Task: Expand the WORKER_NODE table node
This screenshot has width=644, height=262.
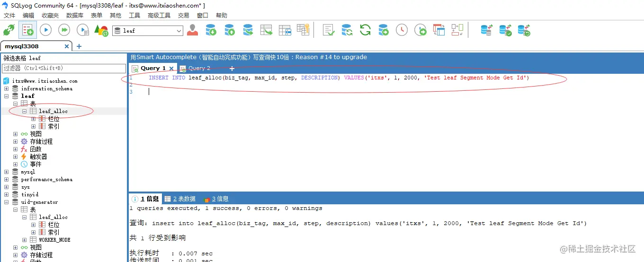Action: point(25,240)
